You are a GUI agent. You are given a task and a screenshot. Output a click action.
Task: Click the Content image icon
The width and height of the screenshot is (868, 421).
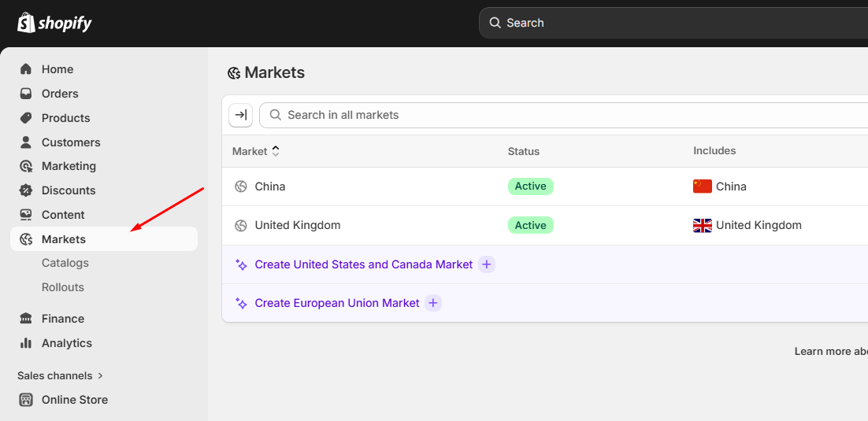[x=25, y=215]
